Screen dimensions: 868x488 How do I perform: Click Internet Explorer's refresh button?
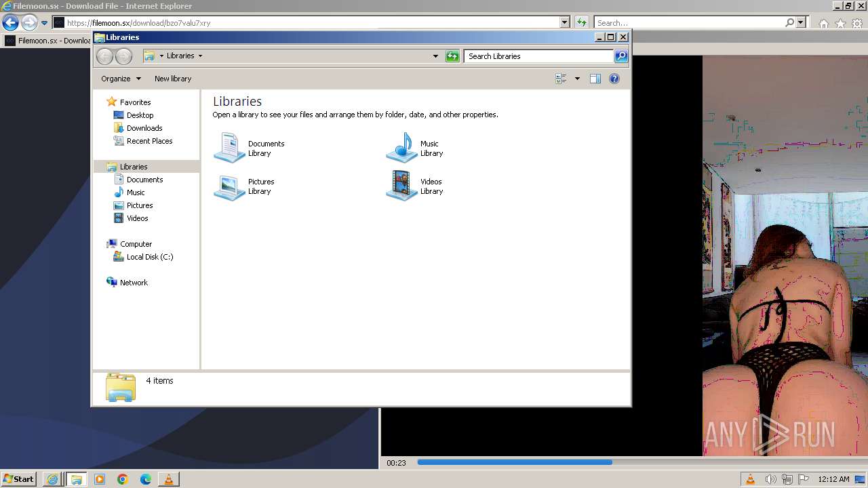[581, 22]
